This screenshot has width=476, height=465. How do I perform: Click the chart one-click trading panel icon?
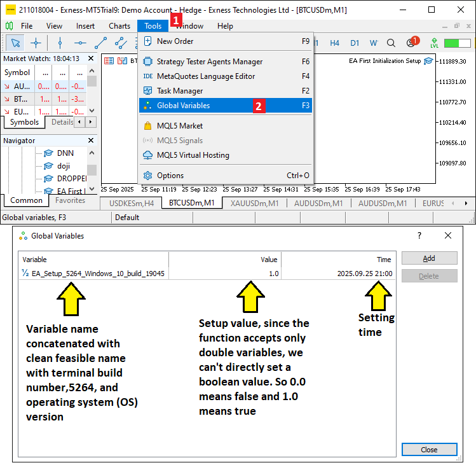click(109, 61)
